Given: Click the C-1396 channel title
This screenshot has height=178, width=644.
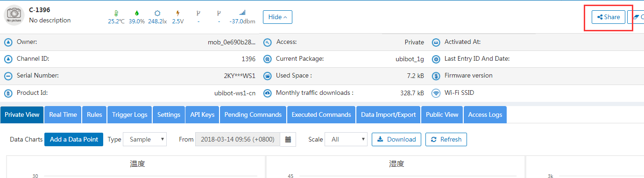Looking at the screenshot, I should pyautogui.click(x=39, y=10).
